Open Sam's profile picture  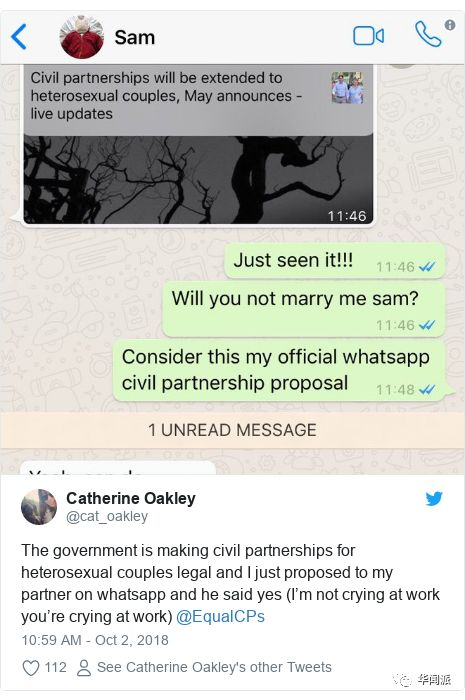pos(82,37)
